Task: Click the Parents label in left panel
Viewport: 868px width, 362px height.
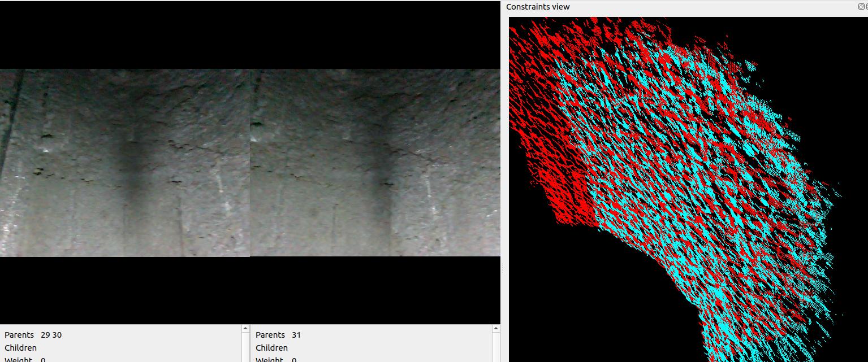Action: pos(19,335)
